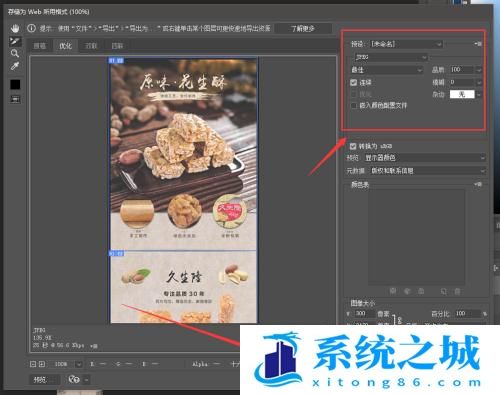Click the image width field showing 300

[x=364, y=314]
